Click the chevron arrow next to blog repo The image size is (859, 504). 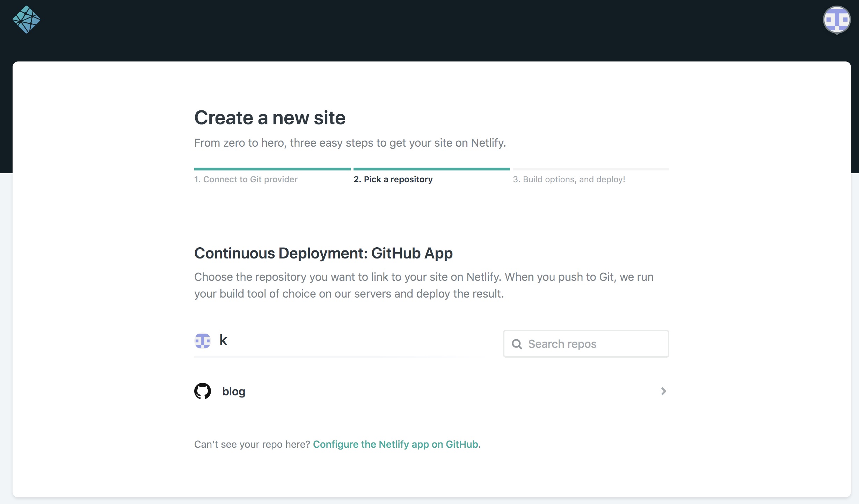pos(663,391)
